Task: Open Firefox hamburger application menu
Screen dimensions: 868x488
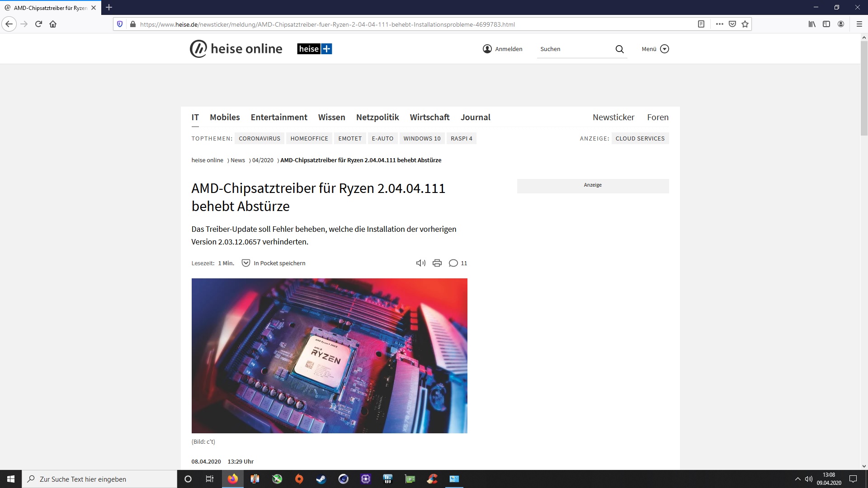Action: [859, 24]
